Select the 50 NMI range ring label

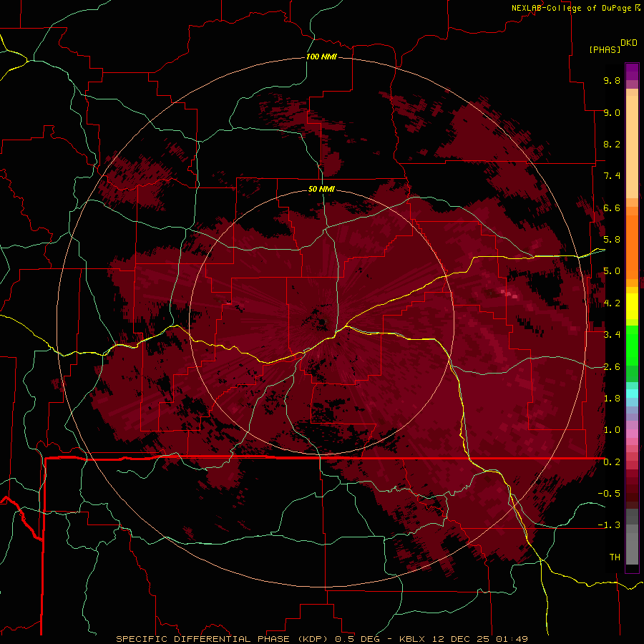tap(321, 189)
